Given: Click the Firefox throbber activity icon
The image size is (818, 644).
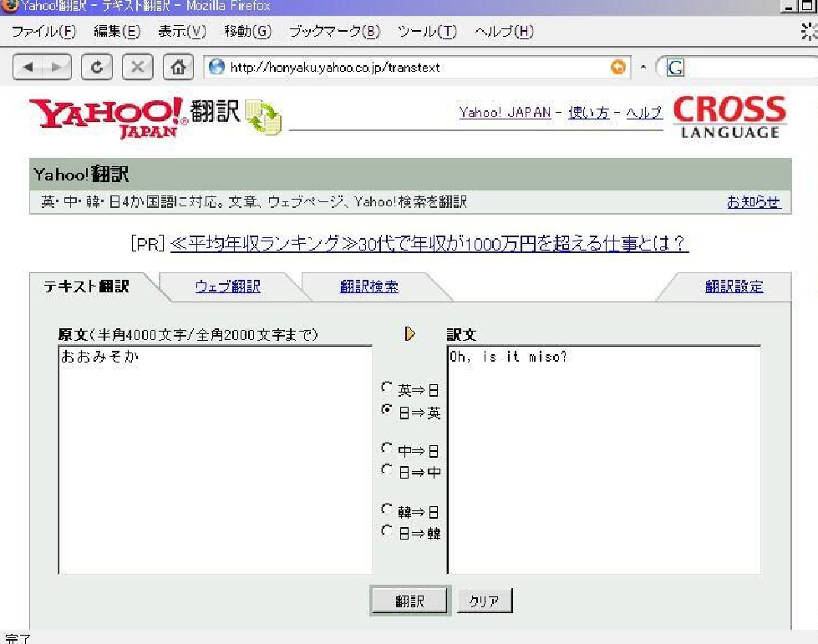Looking at the screenshot, I should pyautogui.click(x=809, y=32).
